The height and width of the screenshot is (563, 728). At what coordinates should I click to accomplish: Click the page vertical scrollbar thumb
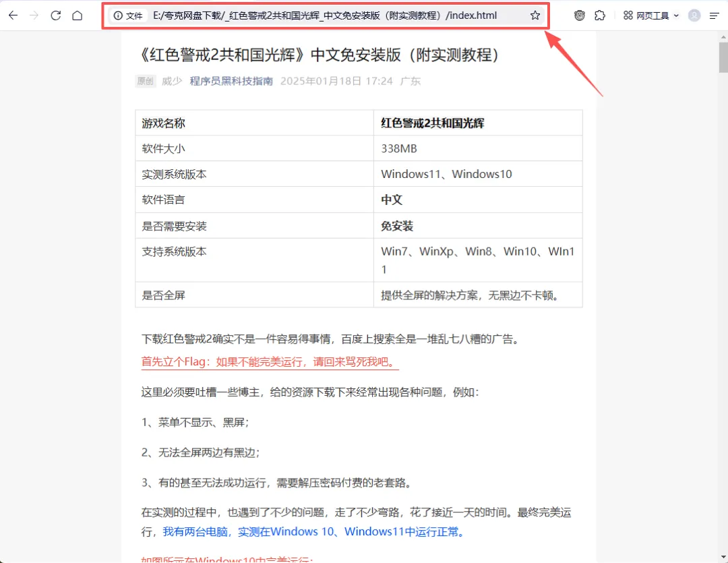point(723,57)
